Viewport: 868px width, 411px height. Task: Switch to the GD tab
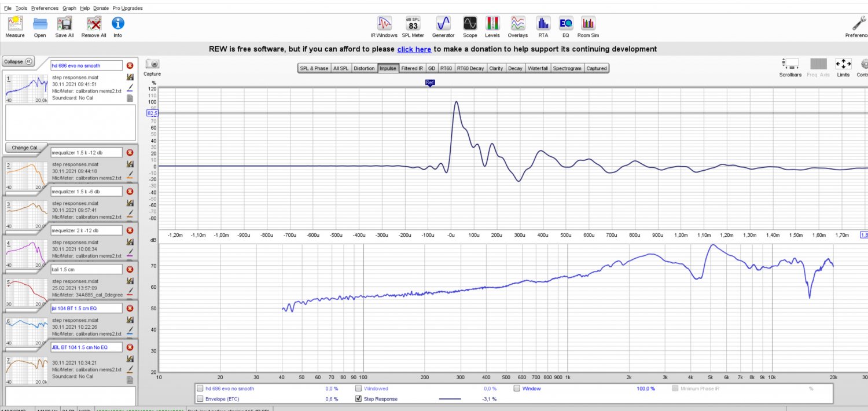pyautogui.click(x=432, y=68)
